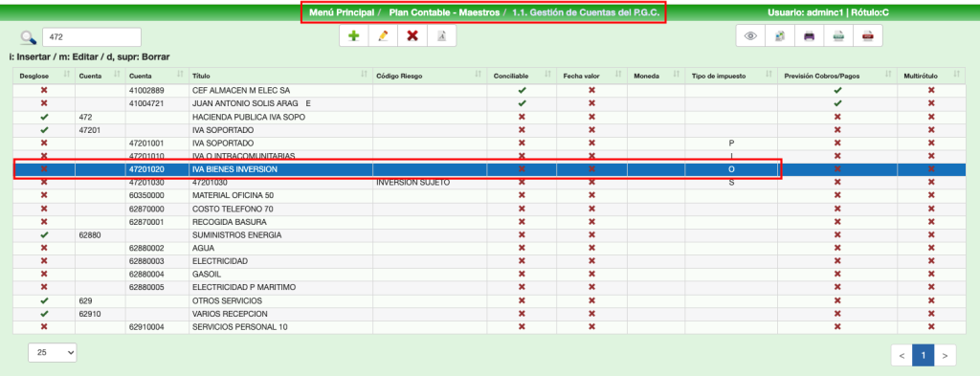Select the COSTO TELEFONO 70 row

(x=489, y=209)
